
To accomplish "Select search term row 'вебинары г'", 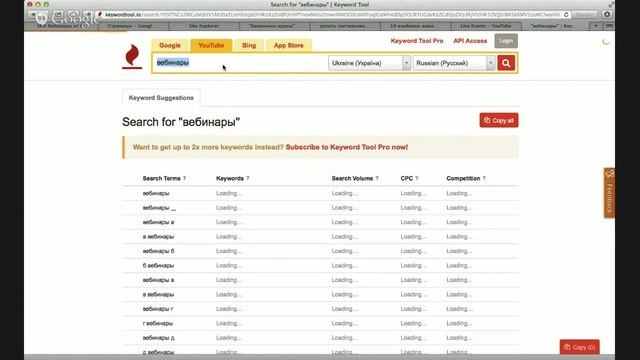I will coord(320,309).
